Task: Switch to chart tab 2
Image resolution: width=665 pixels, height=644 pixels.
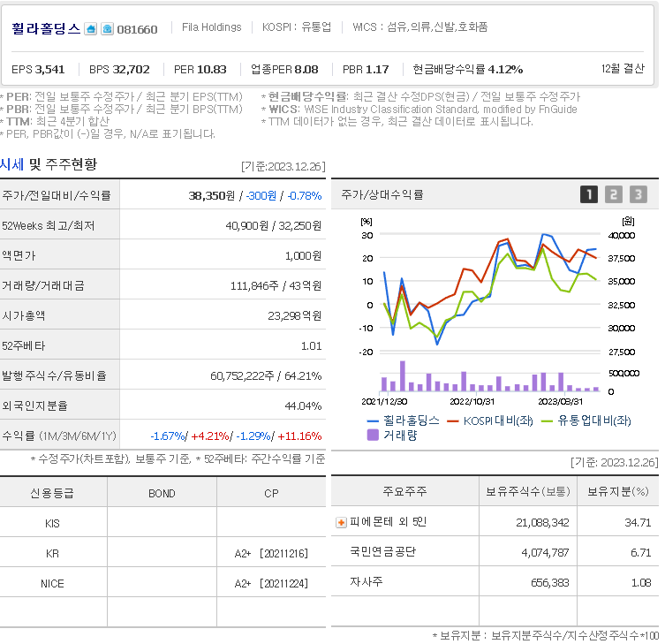Action: pyautogui.click(x=613, y=194)
